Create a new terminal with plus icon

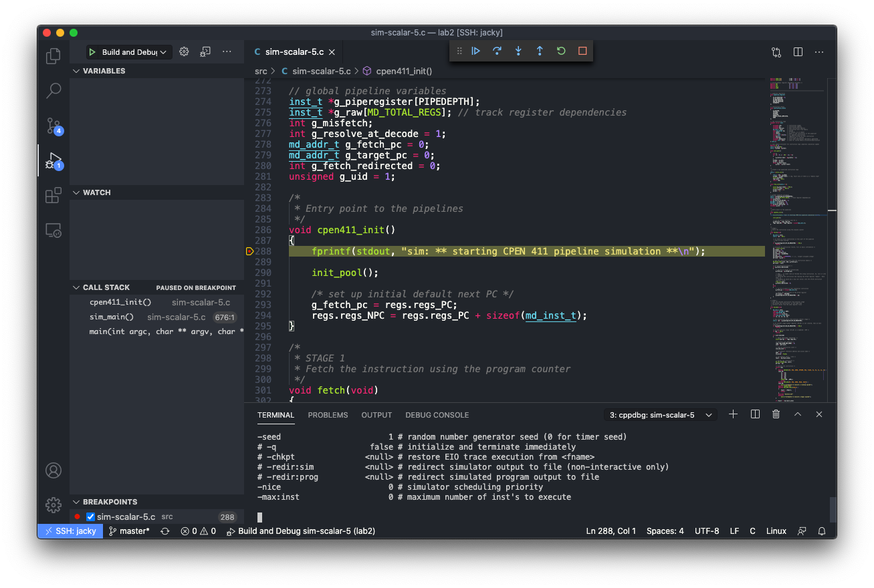733,414
